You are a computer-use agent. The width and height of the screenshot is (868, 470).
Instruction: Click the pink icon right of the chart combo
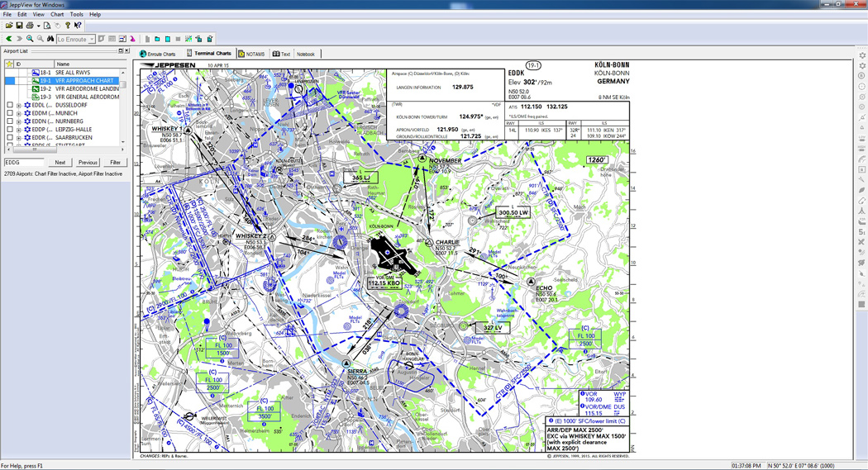(x=133, y=39)
